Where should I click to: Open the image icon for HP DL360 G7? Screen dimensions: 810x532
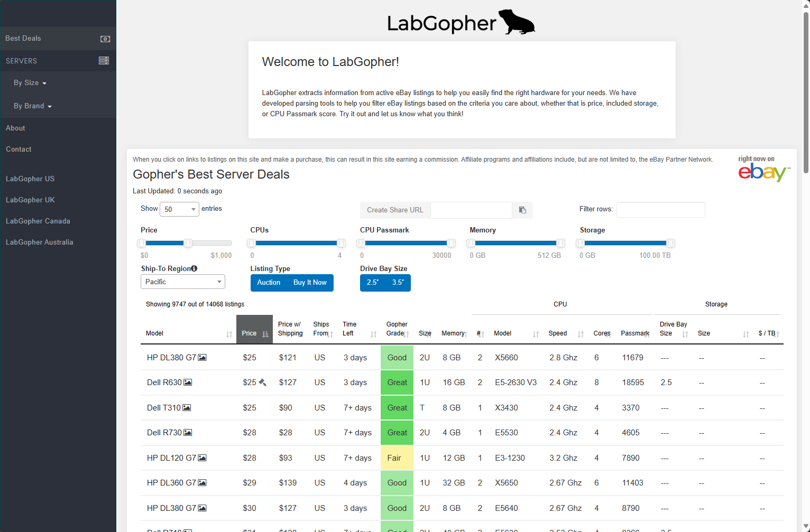[202, 483]
